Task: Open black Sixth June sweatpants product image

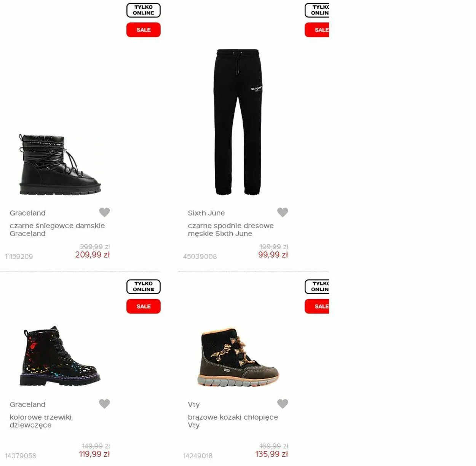Action: pyautogui.click(x=238, y=122)
